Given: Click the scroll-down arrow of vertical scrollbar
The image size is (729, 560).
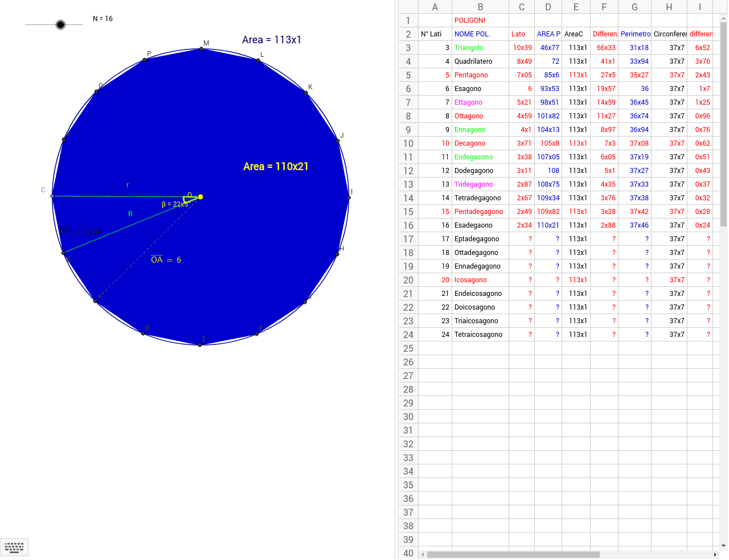Looking at the screenshot, I should (x=723, y=546).
